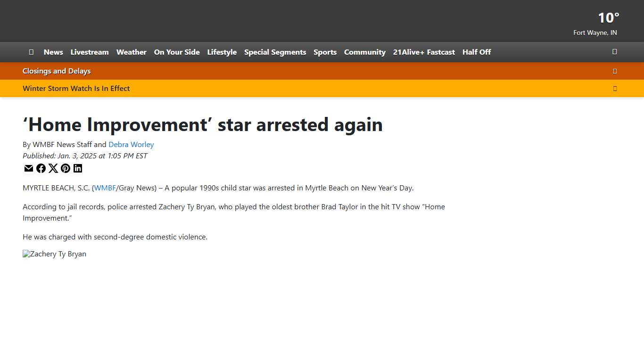This screenshot has width=644, height=362.
Task: Select the Fort Wayne, IN location label
Action: click(x=595, y=33)
